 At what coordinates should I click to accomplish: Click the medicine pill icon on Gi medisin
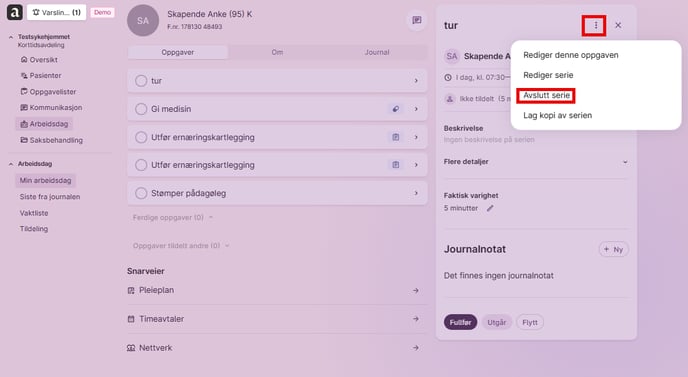tap(395, 109)
